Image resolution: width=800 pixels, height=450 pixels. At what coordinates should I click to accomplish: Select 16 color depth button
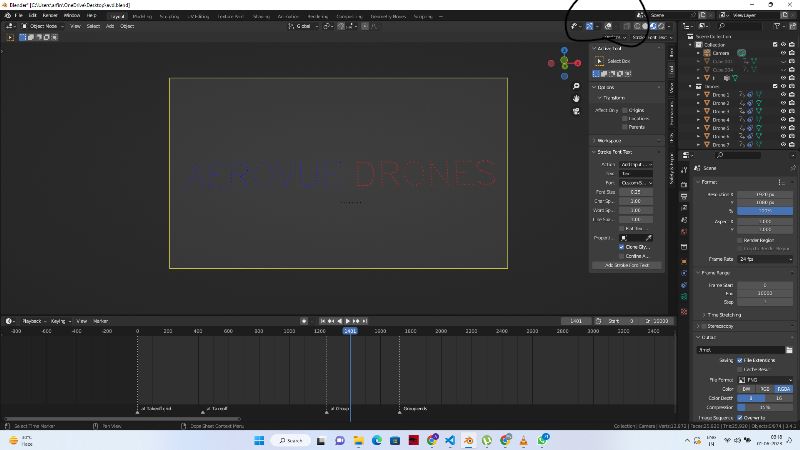click(779, 398)
